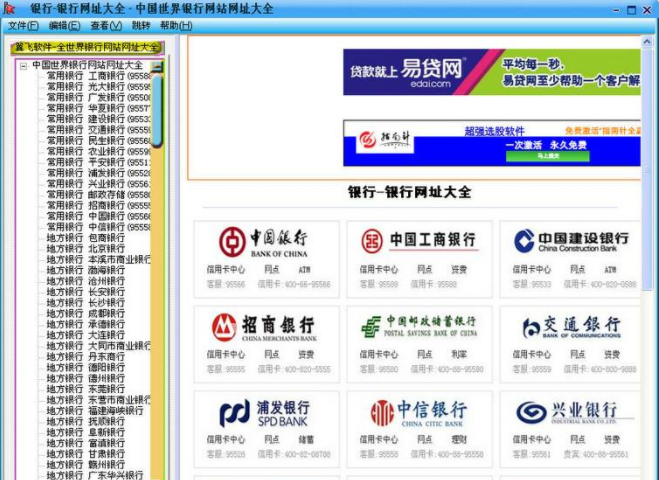Open 中国工商银行 信用卡中心 link
Screen dimensions: 659x480
tap(379, 269)
